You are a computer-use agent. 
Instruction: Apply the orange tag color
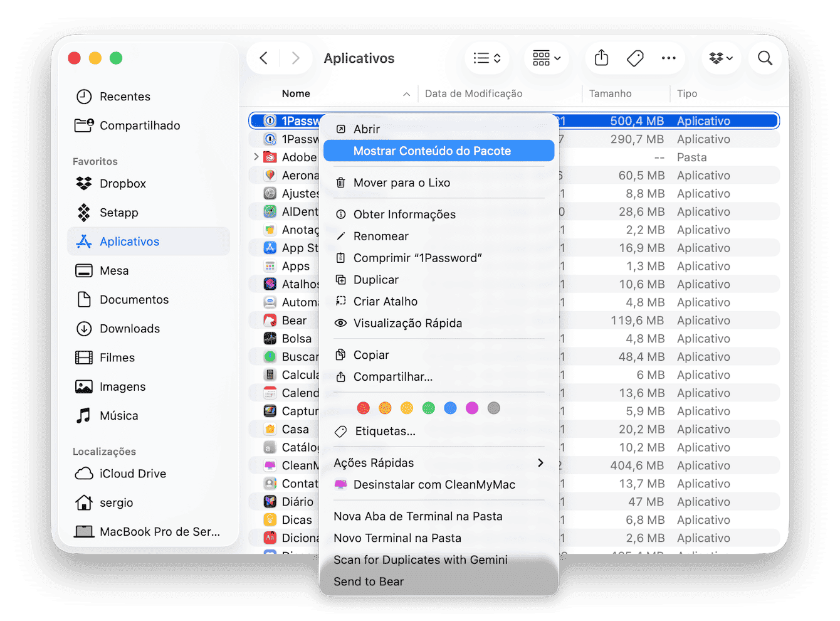[386, 408]
